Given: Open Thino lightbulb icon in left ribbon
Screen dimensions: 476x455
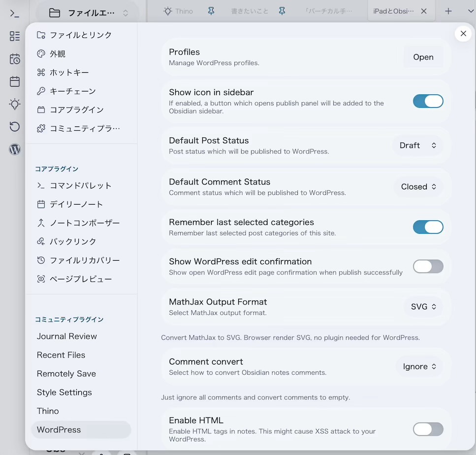Looking at the screenshot, I should [x=15, y=104].
